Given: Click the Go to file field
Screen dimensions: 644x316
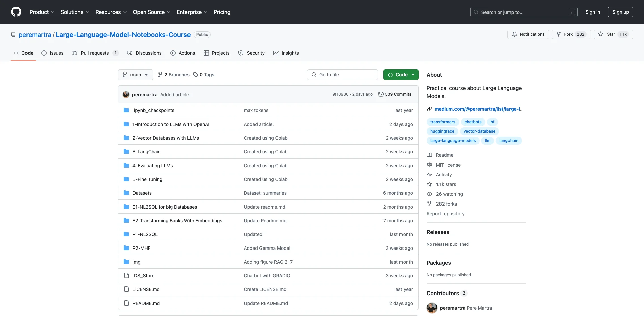Looking at the screenshot, I should pos(342,75).
